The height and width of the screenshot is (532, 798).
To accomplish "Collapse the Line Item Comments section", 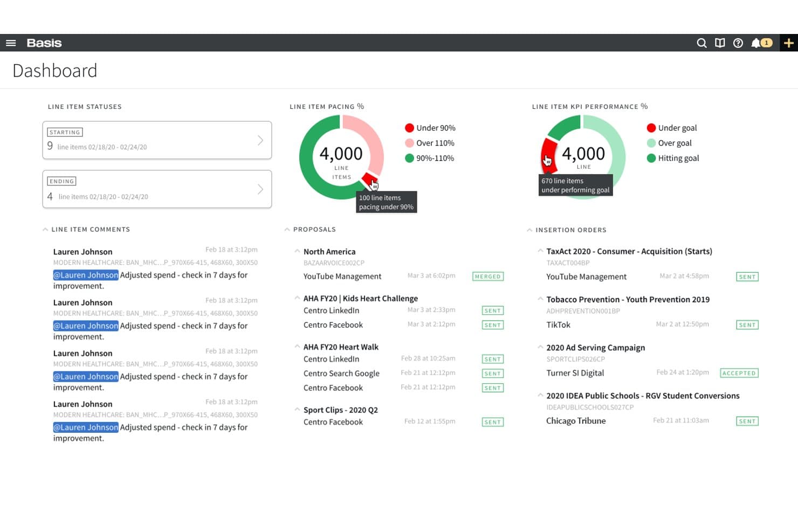I will point(45,230).
